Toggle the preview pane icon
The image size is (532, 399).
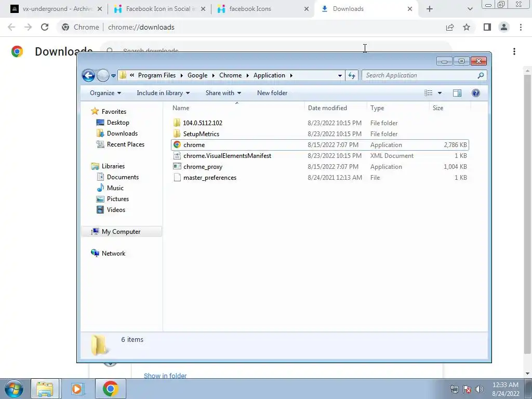[457, 93]
